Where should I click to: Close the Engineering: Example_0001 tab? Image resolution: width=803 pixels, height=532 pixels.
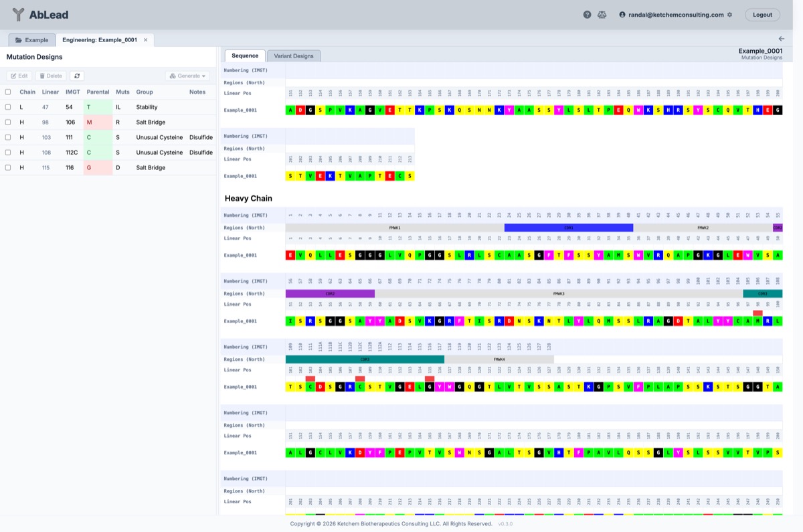146,40
